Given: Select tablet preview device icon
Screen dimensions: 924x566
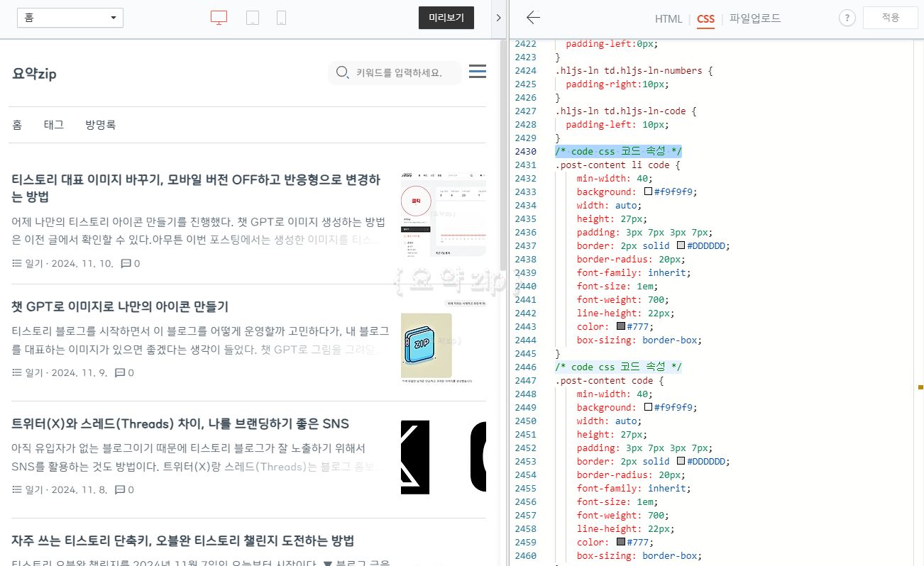Looking at the screenshot, I should 252,18.
